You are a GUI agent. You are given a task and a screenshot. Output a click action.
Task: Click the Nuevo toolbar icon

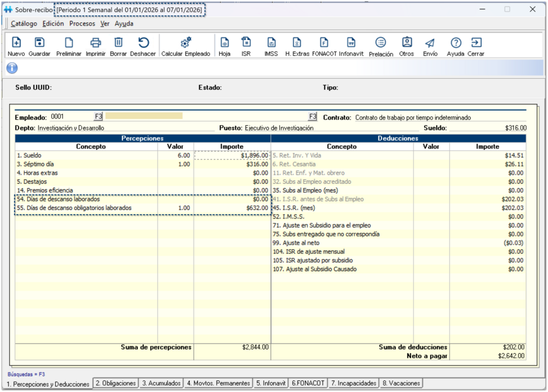coord(16,43)
